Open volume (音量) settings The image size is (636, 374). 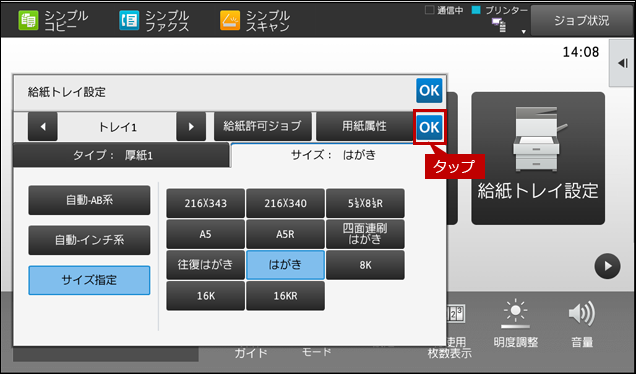(582, 323)
